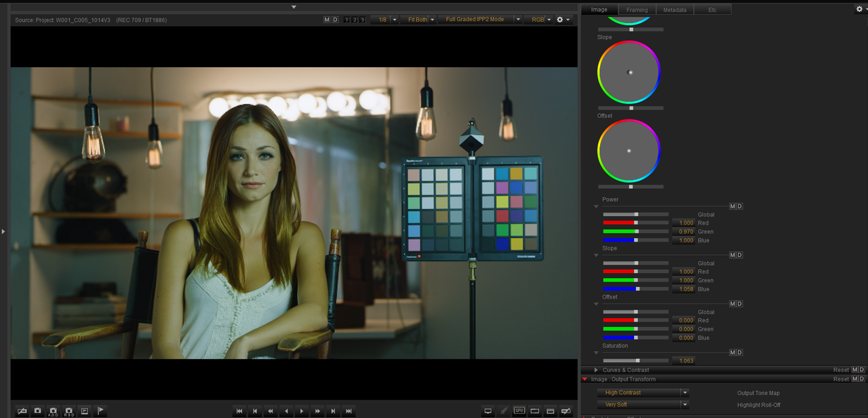Play the clip in reverse
Image resolution: width=868 pixels, height=418 pixels.
(286, 411)
